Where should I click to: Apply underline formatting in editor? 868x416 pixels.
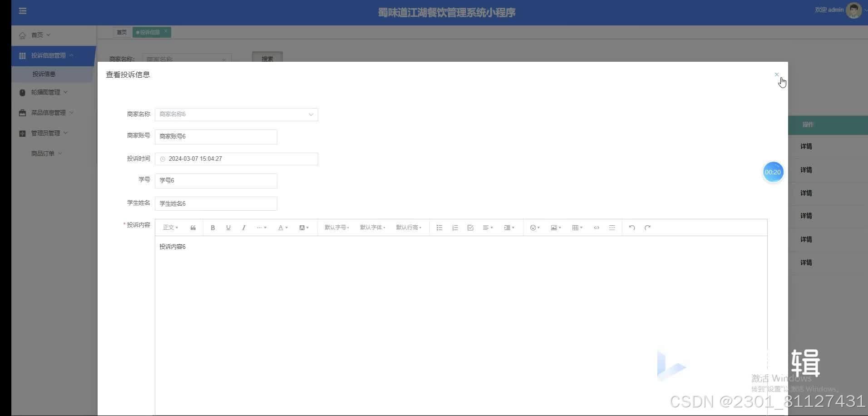coord(228,228)
